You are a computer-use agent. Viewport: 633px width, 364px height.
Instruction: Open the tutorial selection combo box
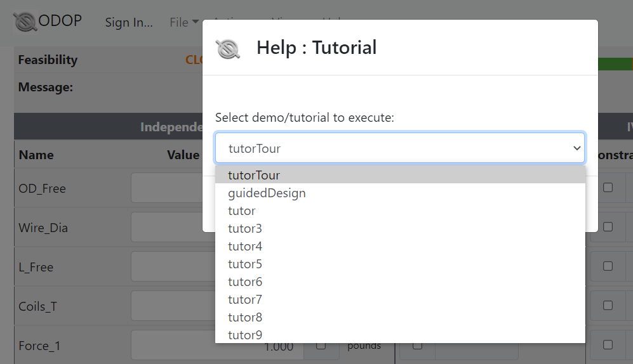click(x=400, y=148)
